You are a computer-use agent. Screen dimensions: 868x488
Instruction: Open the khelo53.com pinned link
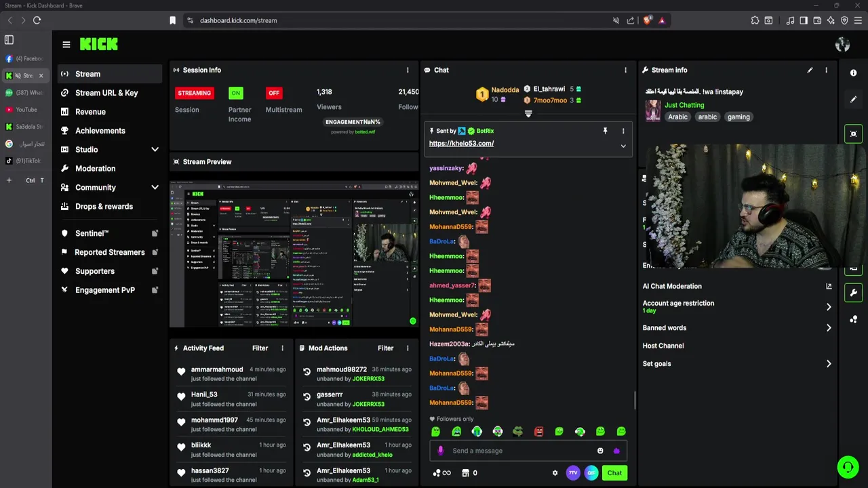coord(461,144)
